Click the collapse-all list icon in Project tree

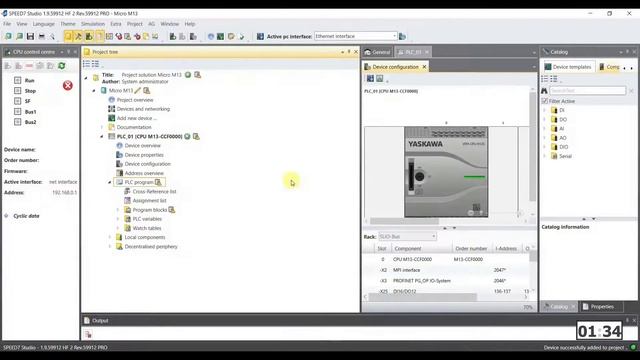[87, 64]
